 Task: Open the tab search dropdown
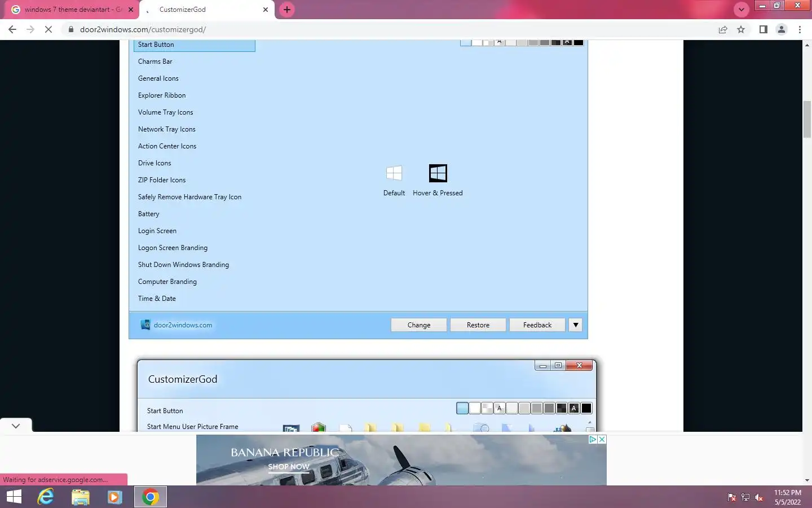(741, 10)
